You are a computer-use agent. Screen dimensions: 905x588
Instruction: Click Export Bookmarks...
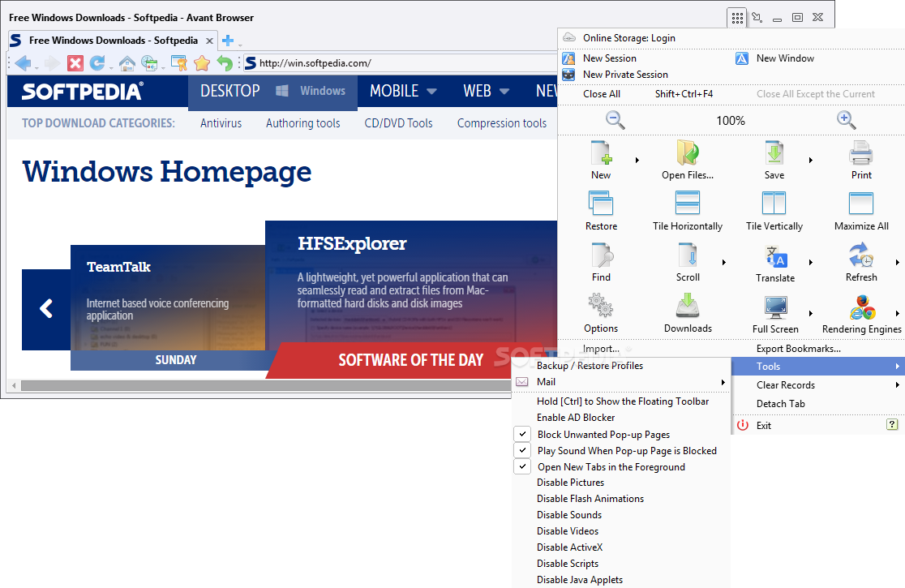point(798,349)
